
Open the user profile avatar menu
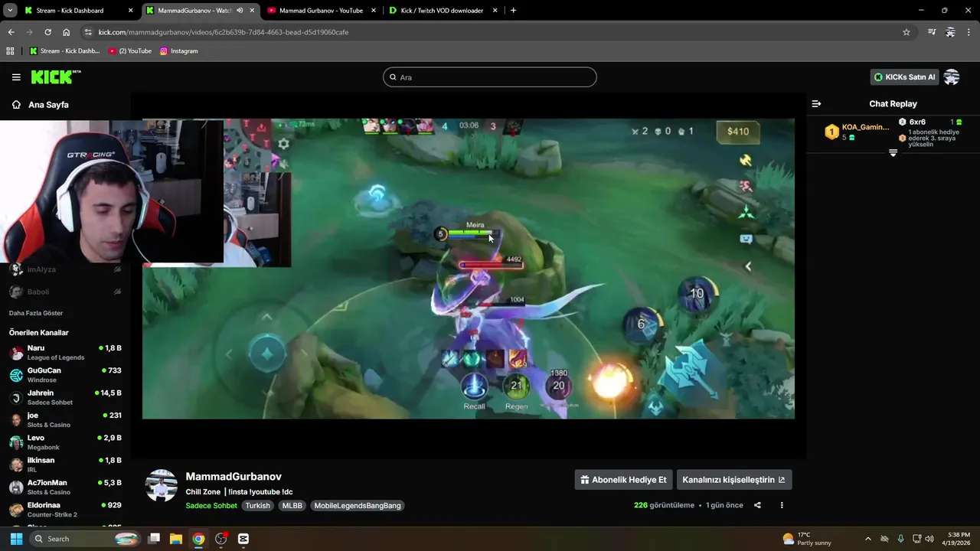coord(952,77)
